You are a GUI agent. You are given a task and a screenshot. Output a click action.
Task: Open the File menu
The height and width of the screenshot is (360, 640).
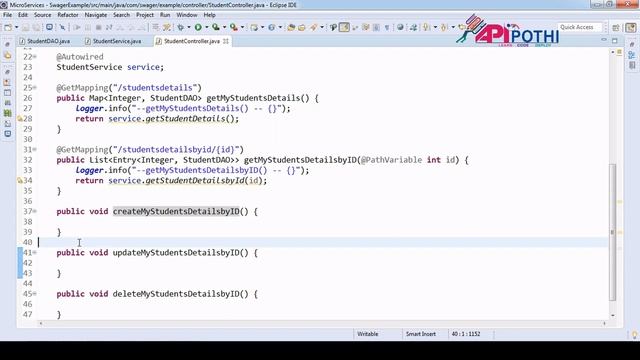[x=7, y=15]
